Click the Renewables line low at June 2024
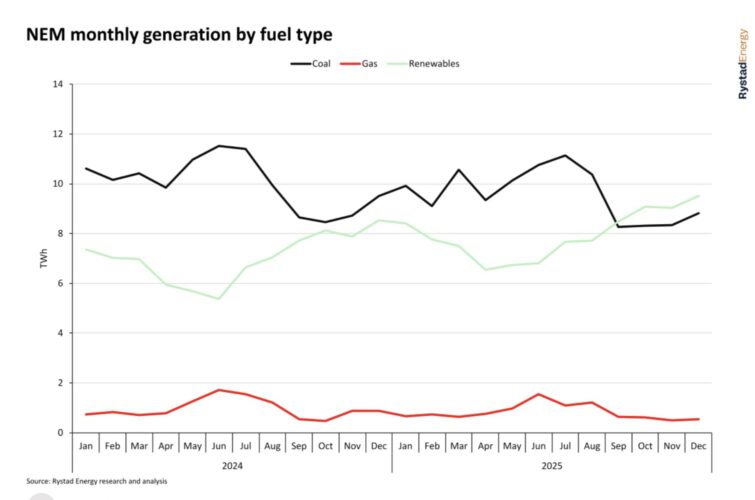The image size is (755, 500). [219, 298]
